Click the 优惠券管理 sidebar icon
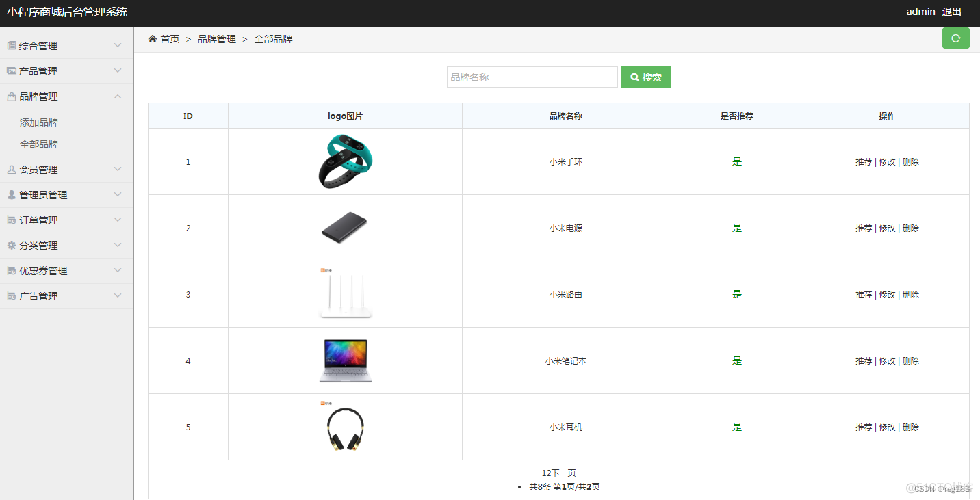Screen dimensions: 980x500 12,270
